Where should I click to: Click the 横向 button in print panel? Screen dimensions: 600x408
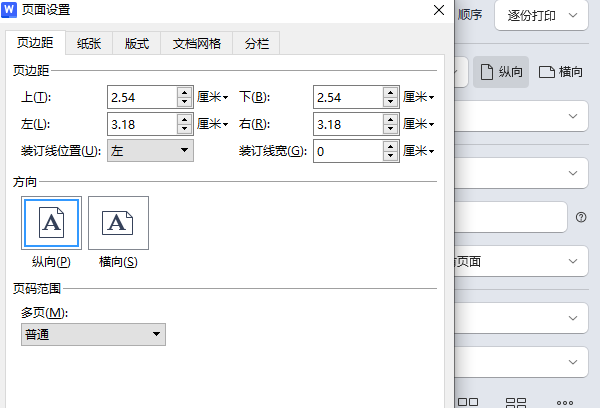click(561, 72)
